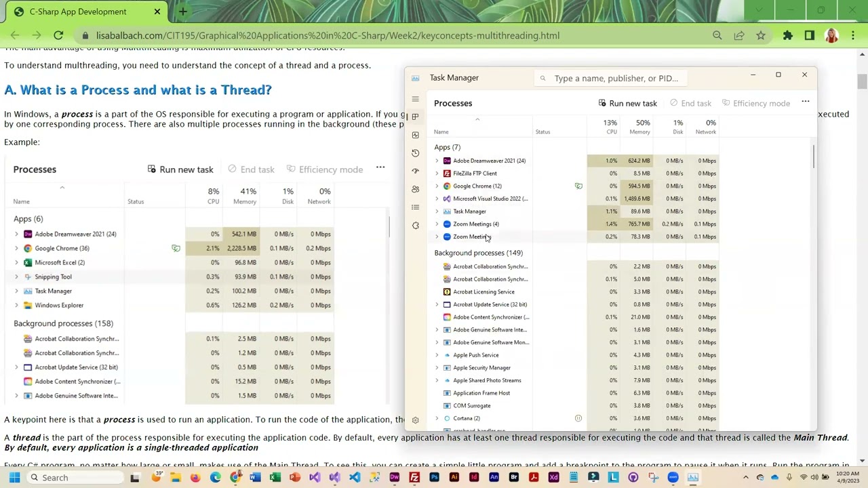Open Adobe XD from taskbar
868x488 pixels.
tap(553, 478)
